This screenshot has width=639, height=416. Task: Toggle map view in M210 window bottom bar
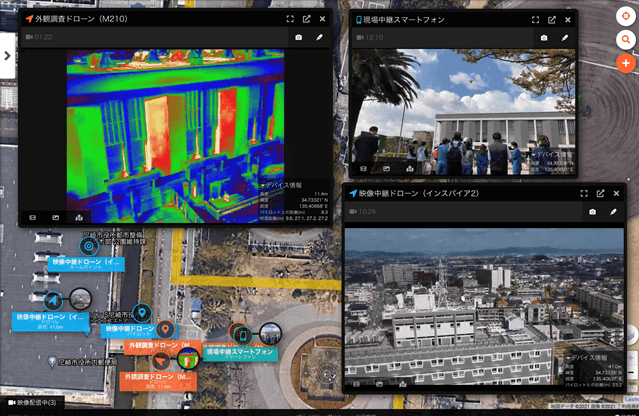coord(80,216)
